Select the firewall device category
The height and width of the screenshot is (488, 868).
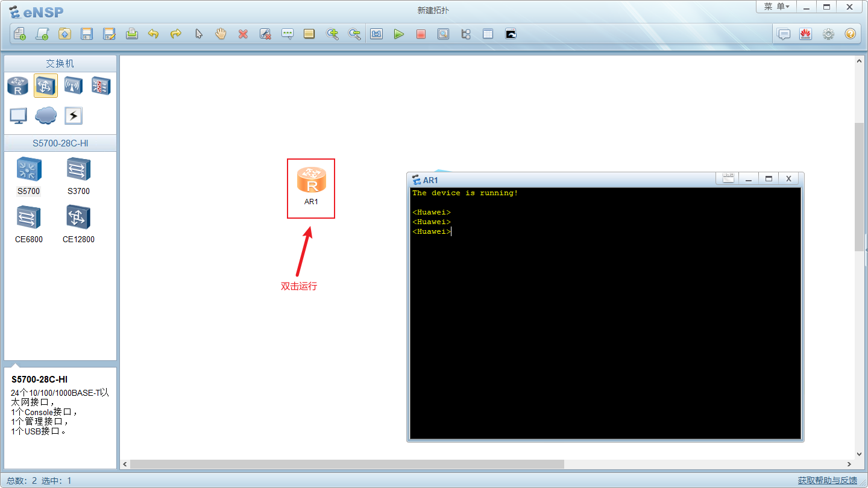pos(101,86)
